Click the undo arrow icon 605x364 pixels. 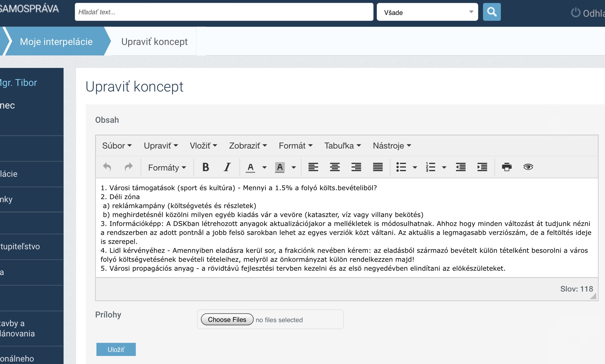[x=107, y=167]
